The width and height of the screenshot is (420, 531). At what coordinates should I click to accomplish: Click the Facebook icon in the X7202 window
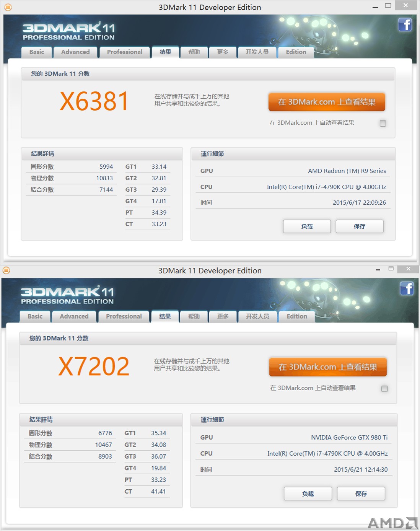(407, 288)
